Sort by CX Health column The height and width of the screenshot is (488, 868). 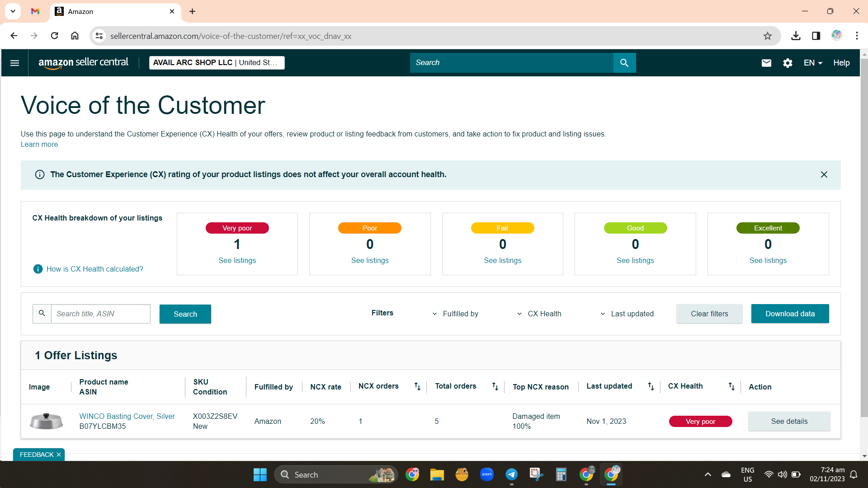[731, 386]
